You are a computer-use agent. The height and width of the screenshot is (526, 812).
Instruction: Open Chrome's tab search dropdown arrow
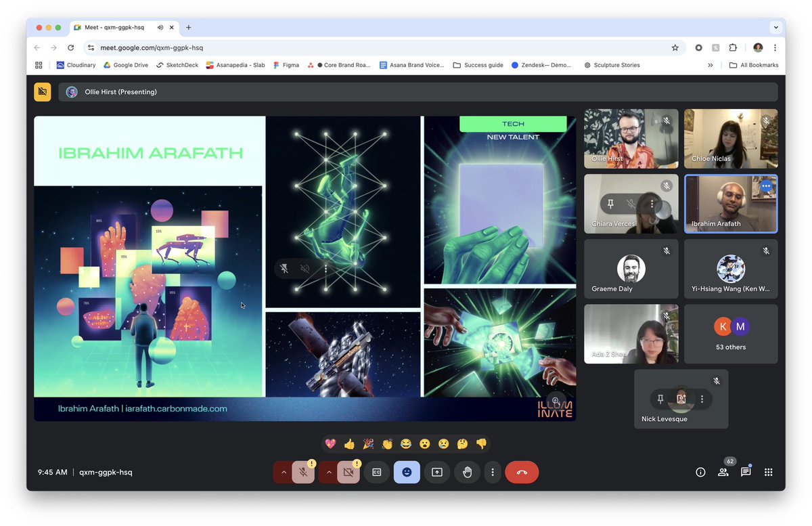[775, 28]
